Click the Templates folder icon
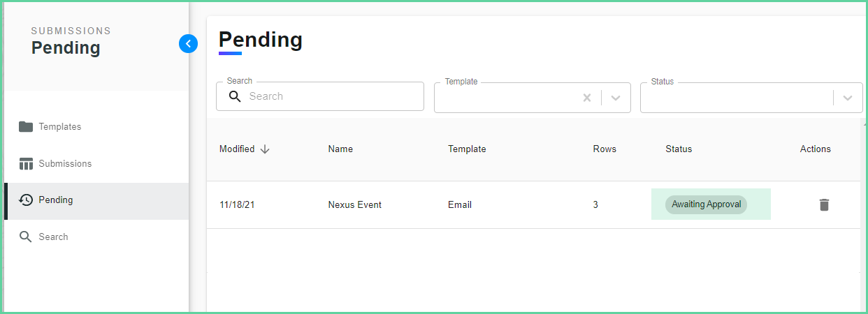 tap(26, 126)
